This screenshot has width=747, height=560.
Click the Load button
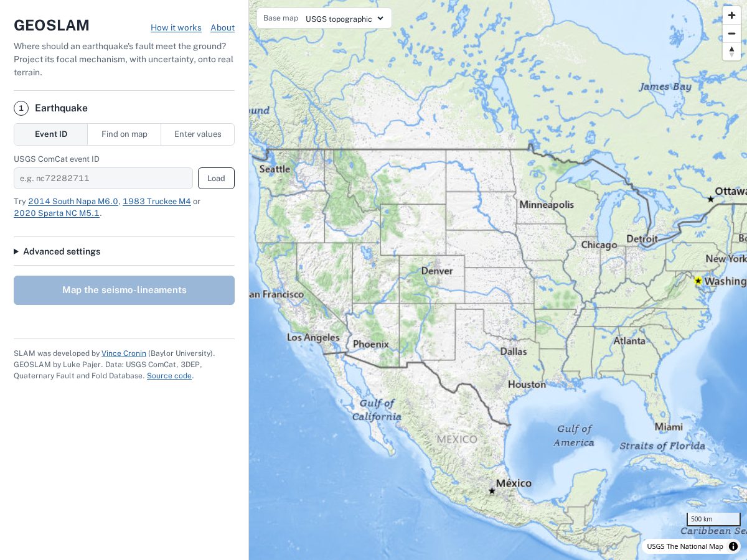[216, 179]
